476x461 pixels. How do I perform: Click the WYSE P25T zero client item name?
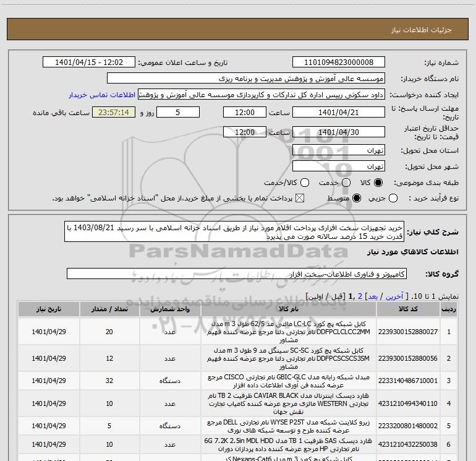pos(289,426)
